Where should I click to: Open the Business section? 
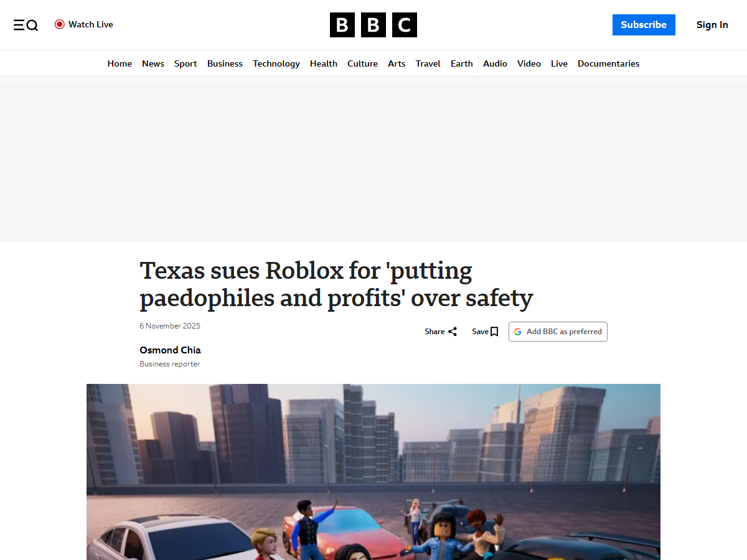(x=225, y=63)
